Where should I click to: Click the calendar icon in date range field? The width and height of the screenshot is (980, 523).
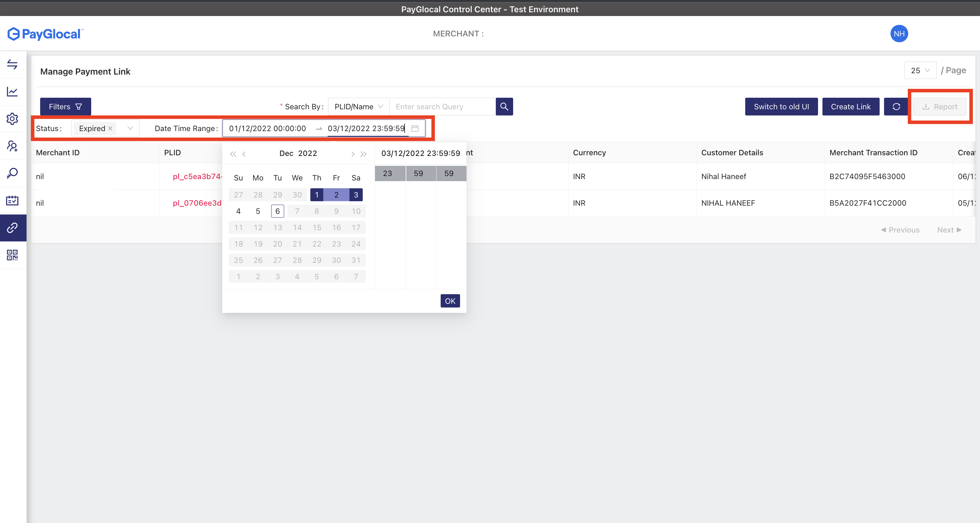[x=415, y=129]
